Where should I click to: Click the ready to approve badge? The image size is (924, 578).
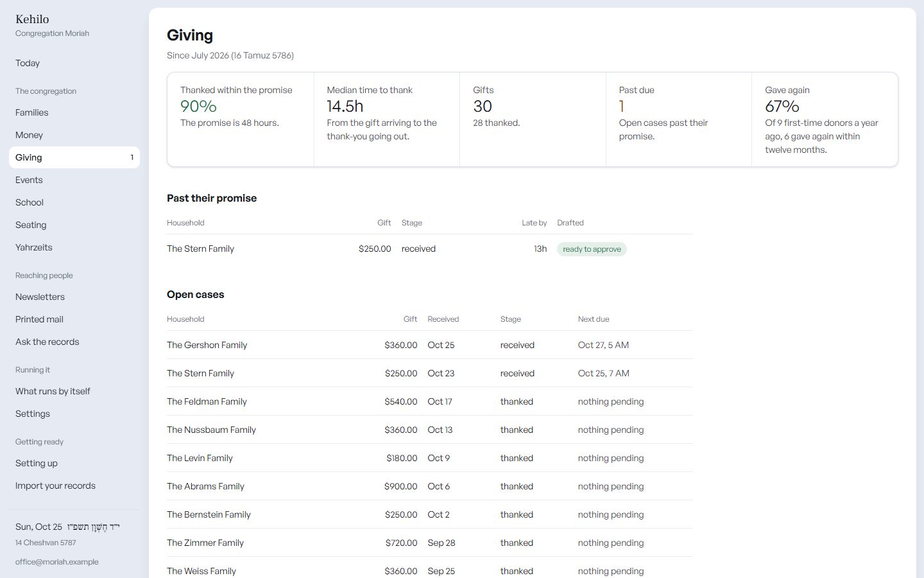point(592,249)
